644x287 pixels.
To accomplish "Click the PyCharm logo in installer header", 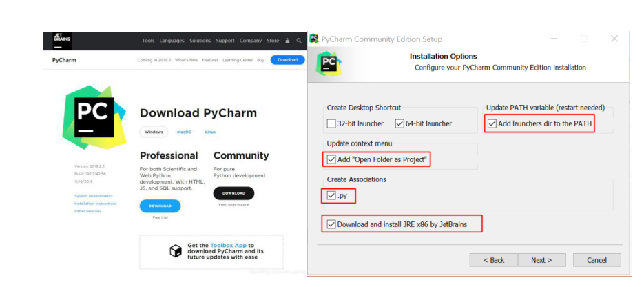I will pyautogui.click(x=329, y=63).
